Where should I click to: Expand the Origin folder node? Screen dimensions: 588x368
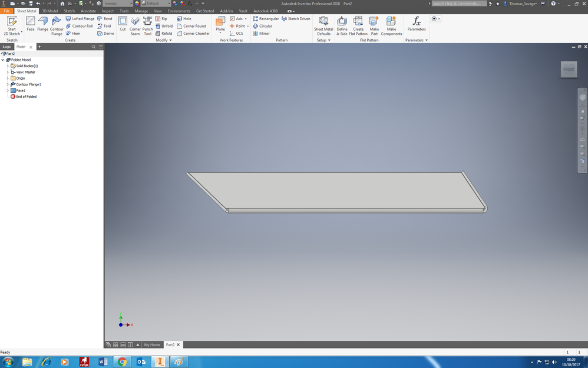pos(8,78)
